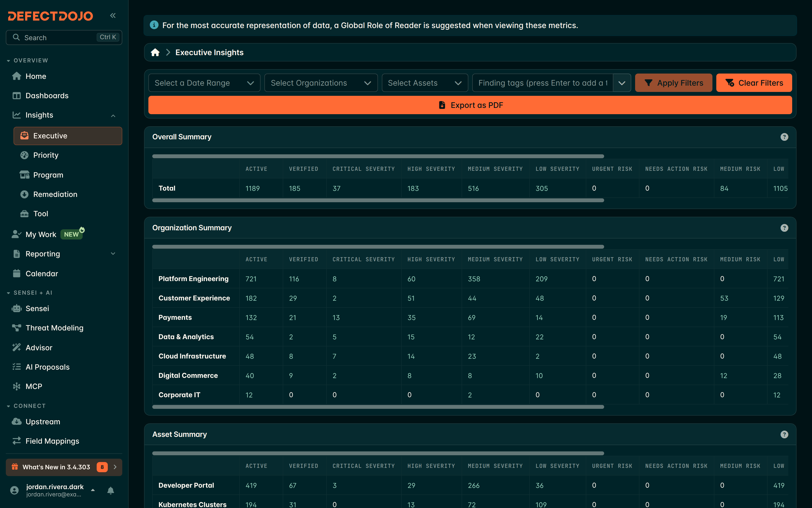
Task: Focus the sidebar Search field
Action: pyautogui.click(x=64, y=37)
